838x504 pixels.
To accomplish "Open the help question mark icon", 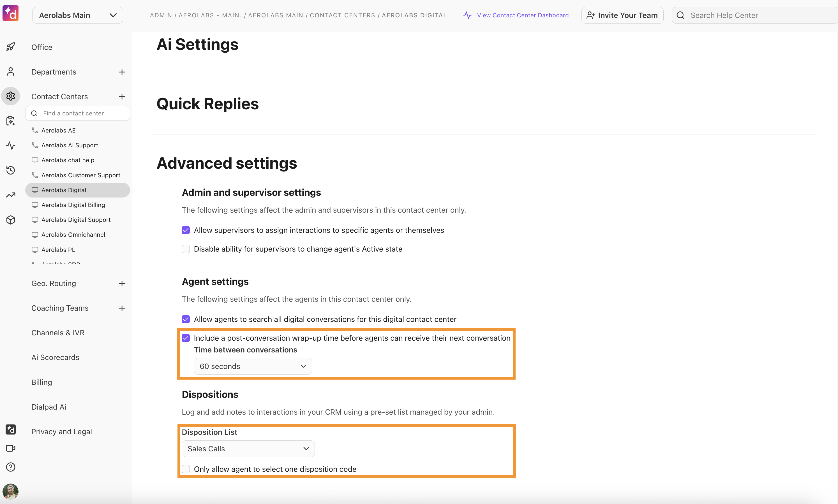I will (11, 467).
